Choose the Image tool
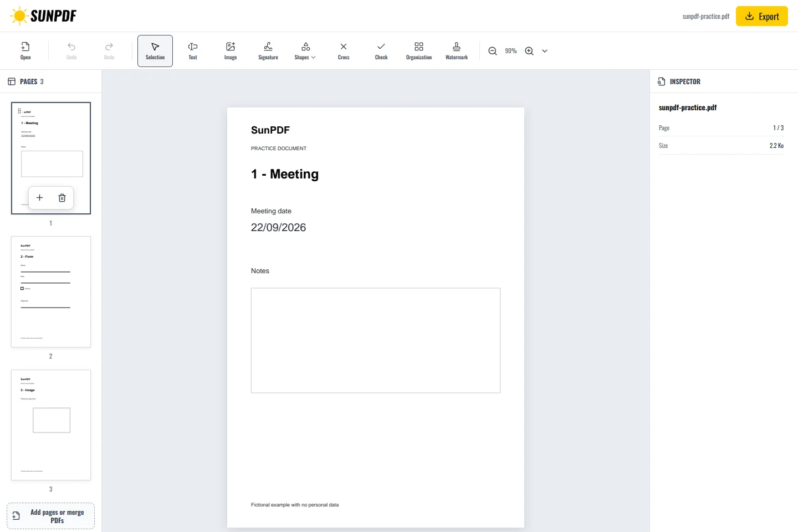Screen dimensions: 798x532 click(231, 51)
